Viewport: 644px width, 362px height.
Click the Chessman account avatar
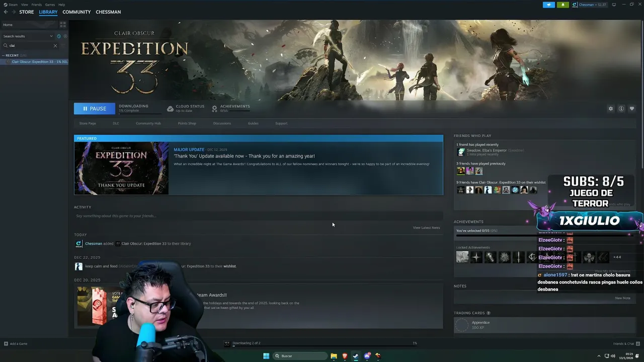tap(575, 5)
